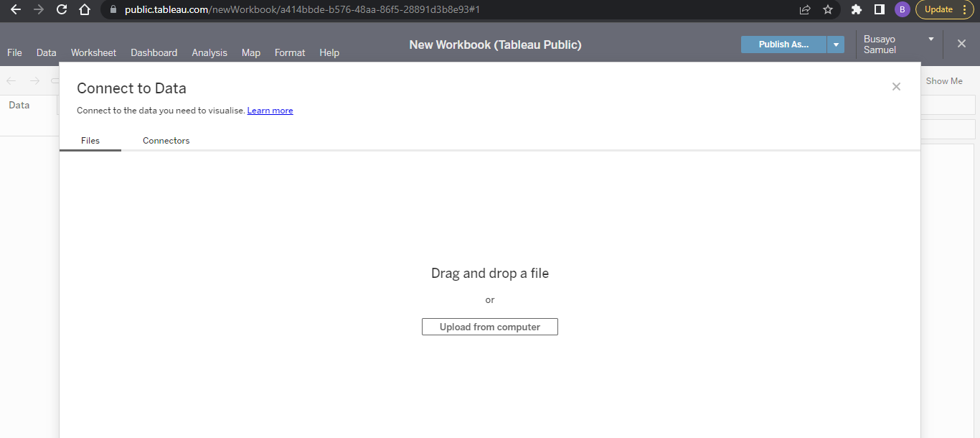This screenshot has height=438, width=980.
Task: Click the Tableau toolbar undo arrow
Action: (11, 81)
